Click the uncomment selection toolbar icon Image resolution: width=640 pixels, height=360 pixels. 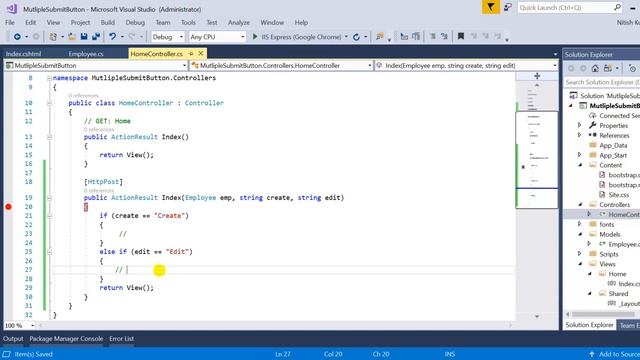click(x=444, y=37)
